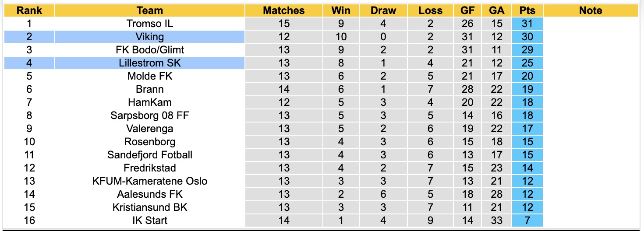Select the Pts column header
644x231 pixels.
point(527,10)
